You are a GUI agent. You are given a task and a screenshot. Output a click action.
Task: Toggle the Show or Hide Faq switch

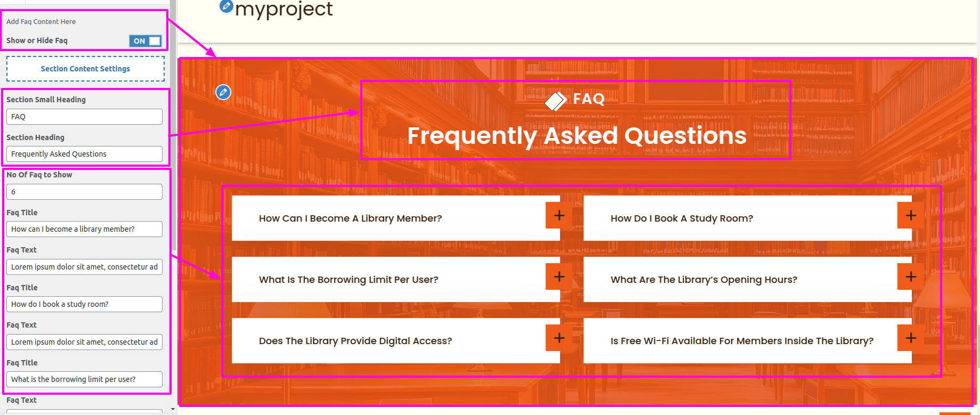[145, 41]
